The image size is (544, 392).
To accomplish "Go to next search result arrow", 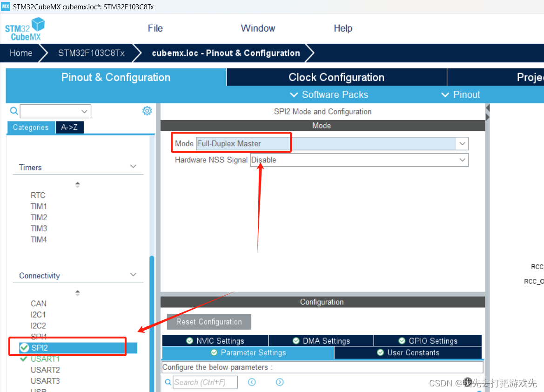I will coord(280,382).
